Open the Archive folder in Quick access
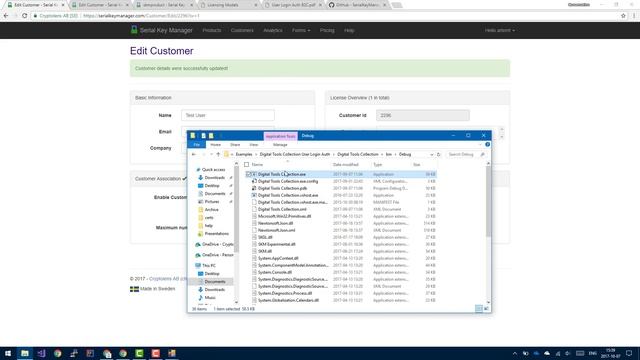 211,209
